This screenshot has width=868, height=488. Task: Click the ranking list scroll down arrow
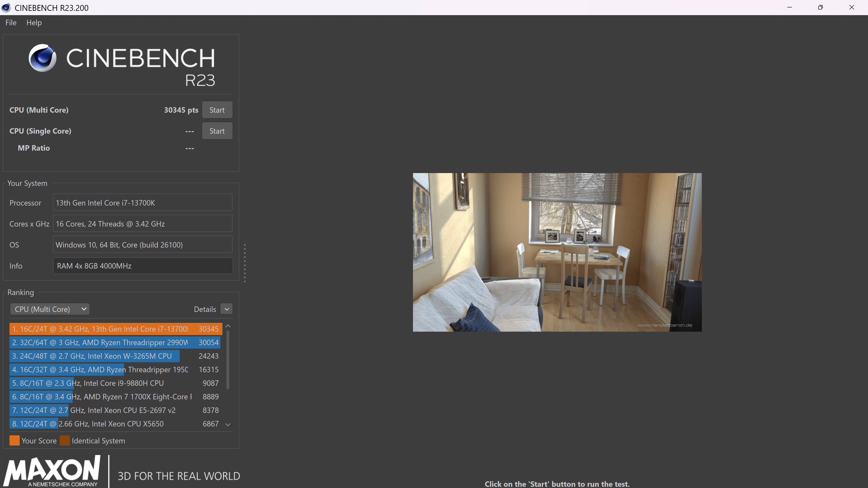[228, 425]
